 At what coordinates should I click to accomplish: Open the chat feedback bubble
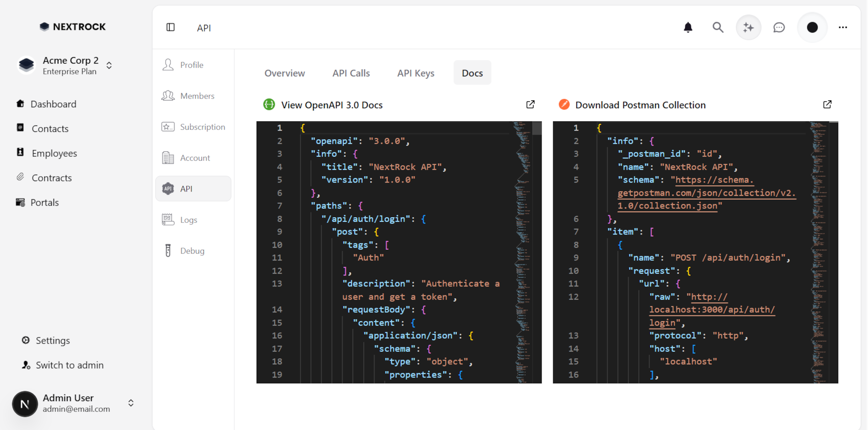pyautogui.click(x=779, y=27)
